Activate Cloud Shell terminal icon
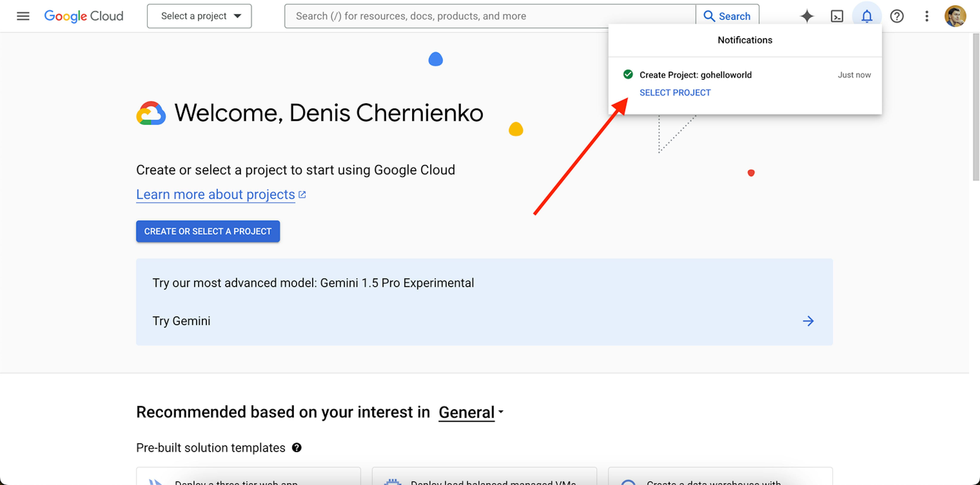 (x=837, y=16)
